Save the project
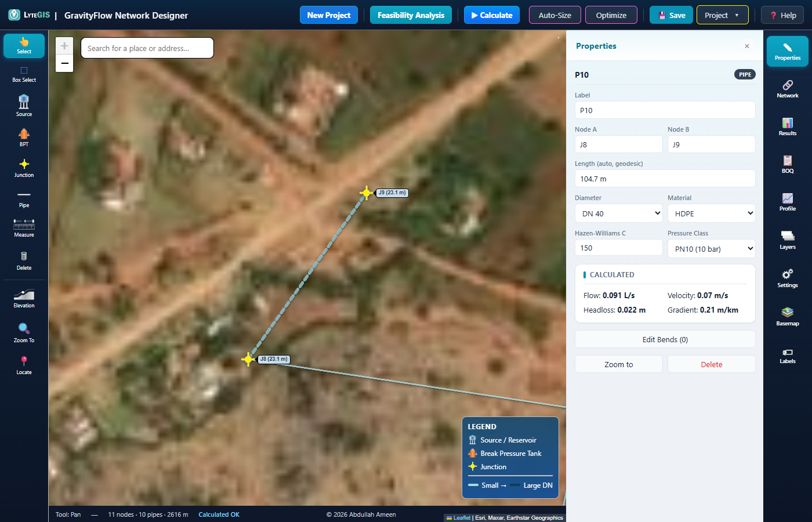Screen dimensions: 812x522 point(671,15)
